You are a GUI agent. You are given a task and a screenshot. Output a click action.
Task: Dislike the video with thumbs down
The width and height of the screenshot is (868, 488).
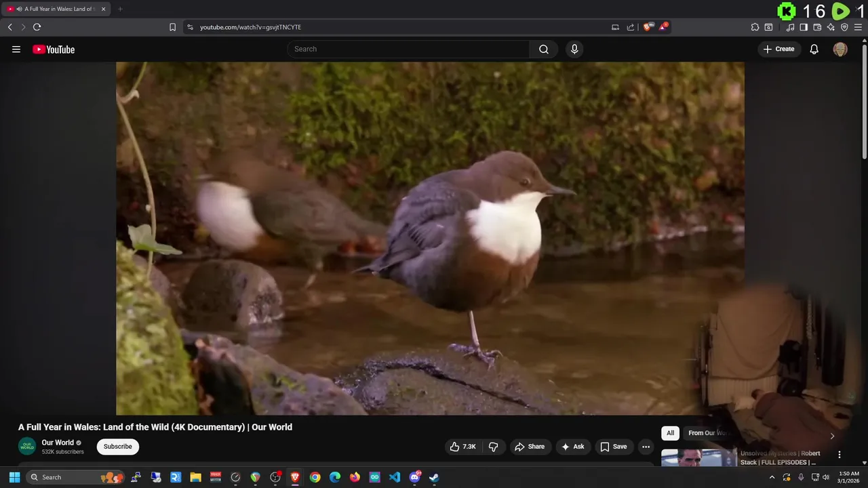(494, 447)
